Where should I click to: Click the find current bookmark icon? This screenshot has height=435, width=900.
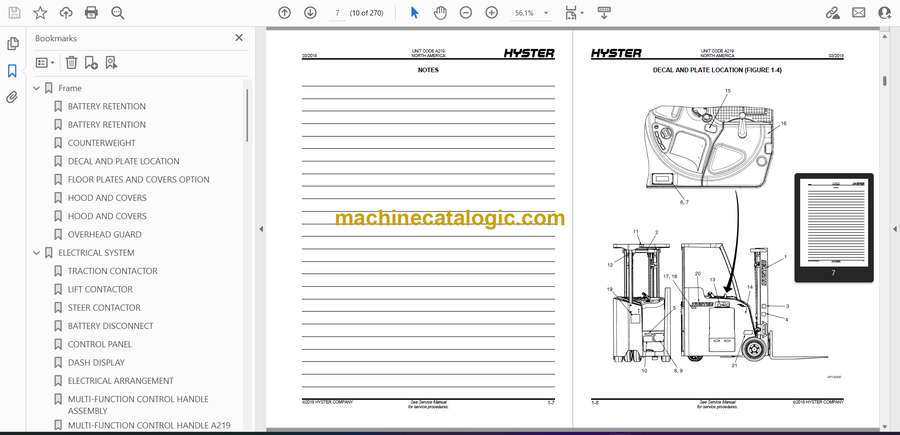pyautogui.click(x=111, y=63)
